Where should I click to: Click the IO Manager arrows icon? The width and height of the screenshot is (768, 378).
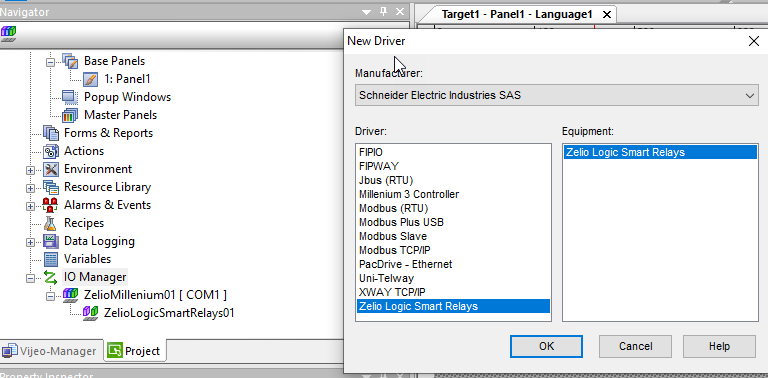(x=50, y=277)
